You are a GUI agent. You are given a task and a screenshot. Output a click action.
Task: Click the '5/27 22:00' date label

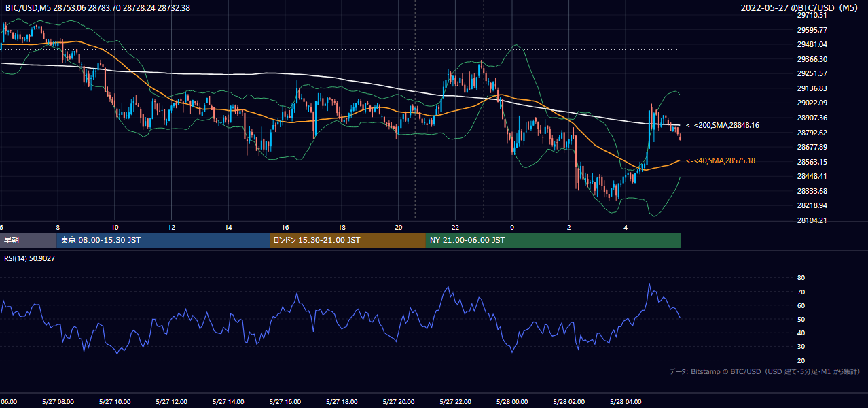[x=455, y=402]
